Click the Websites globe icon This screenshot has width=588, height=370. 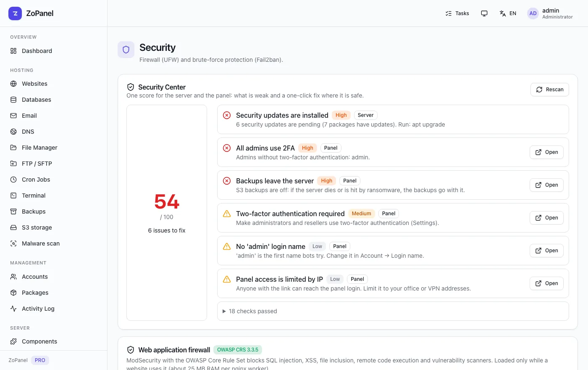click(x=13, y=84)
